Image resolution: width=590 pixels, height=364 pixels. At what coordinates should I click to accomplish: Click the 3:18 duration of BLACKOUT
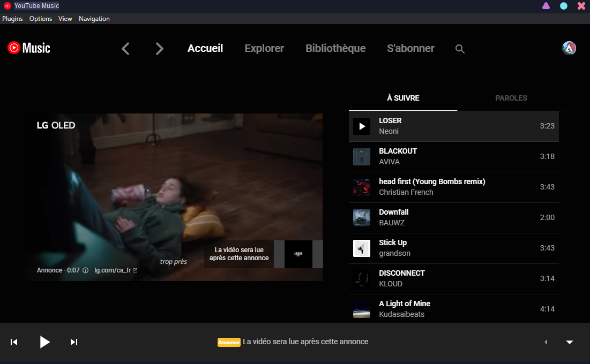(x=547, y=156)
